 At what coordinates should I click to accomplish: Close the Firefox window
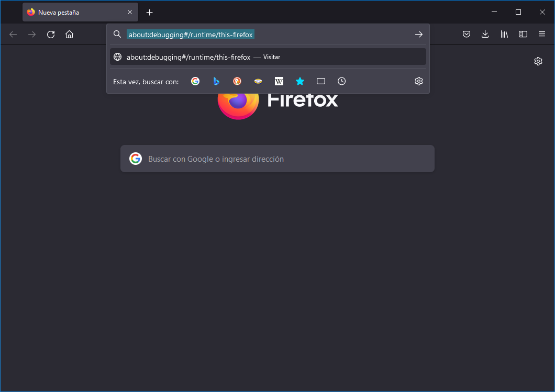542,12
